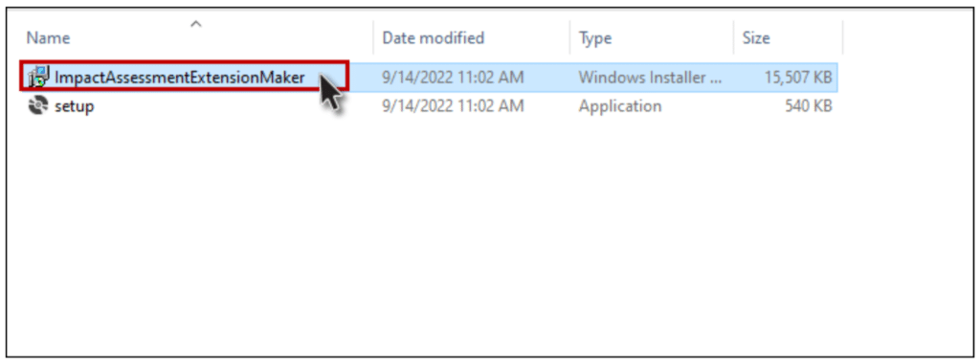Click the ImpactAssessmentExtensionMaker modified date
The height and width of the screenshot is (364, 980).
point(453,77)
